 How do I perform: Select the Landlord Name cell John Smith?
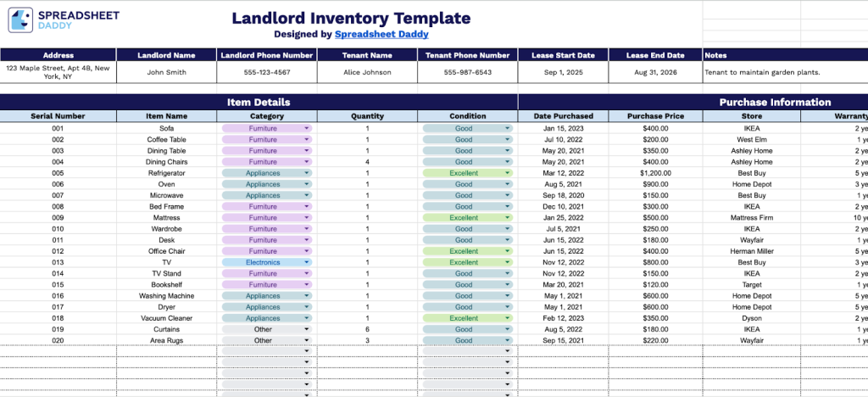click(x=166, y=72)
